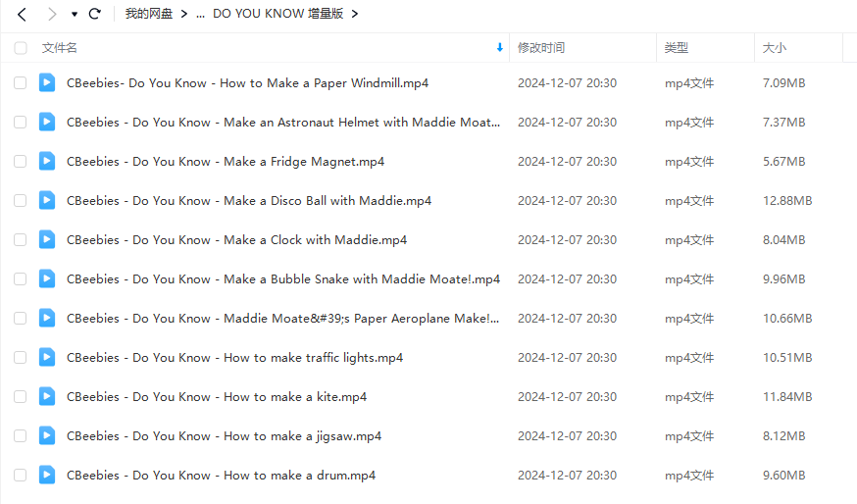Check the Disco Ball file checkbox
Viewport: 857px width, 504px height.
21,201
